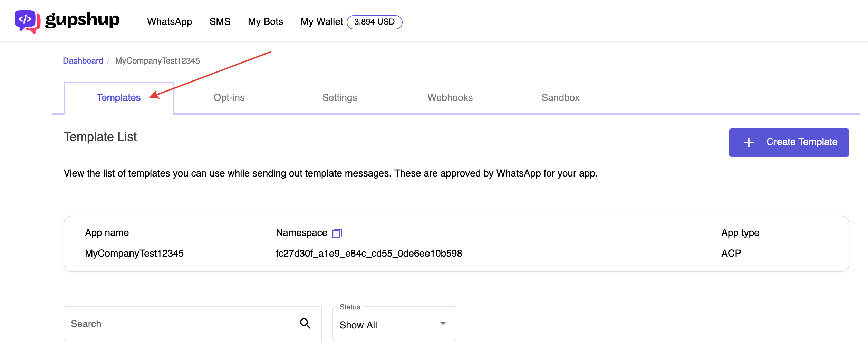The width and height of the screenshot is (868, 353).
Task: Go to My Bots
Action: (x=265, y=21)
